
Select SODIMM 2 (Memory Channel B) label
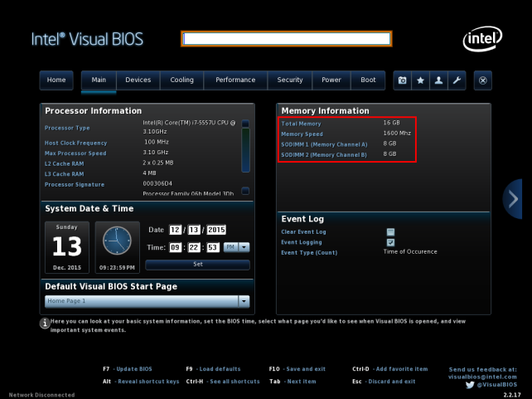[x=324, y=155]
